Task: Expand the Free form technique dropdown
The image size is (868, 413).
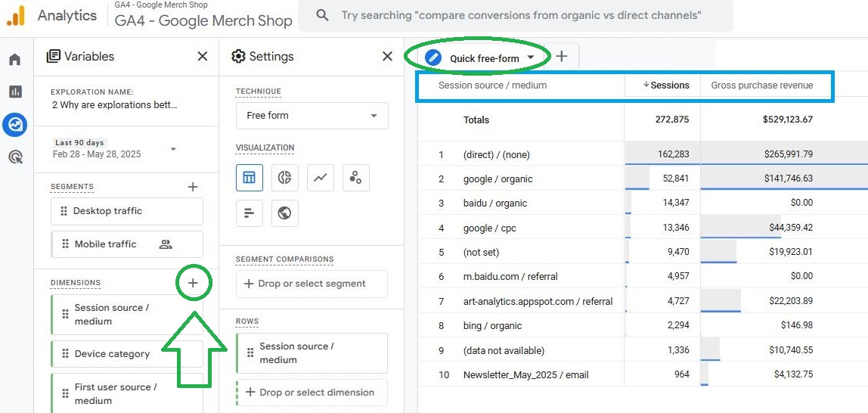Action: click(x=312, y=116)
